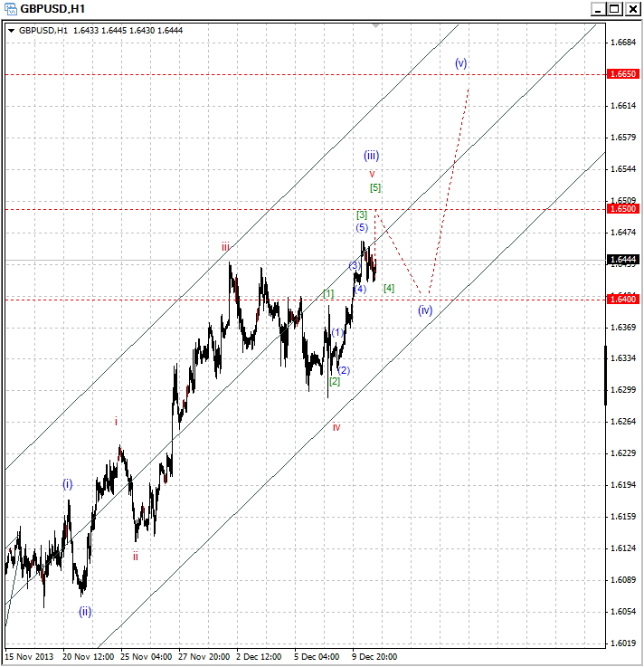Viewport: 644px width, 667px height.
Task: Select the 1.6500 red price level label
Action: click(623, 209)
